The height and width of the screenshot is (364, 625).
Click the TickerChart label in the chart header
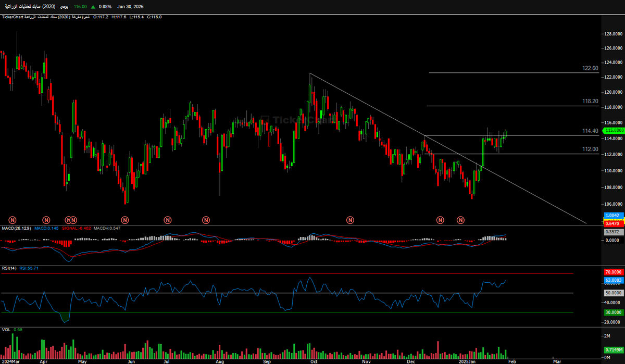pyautogui.click(x=12, y=17)
